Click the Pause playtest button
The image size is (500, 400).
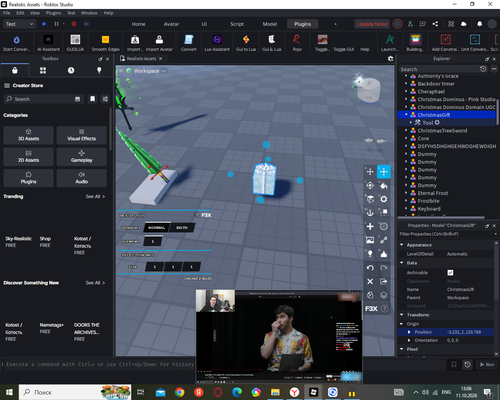[56, 24]
